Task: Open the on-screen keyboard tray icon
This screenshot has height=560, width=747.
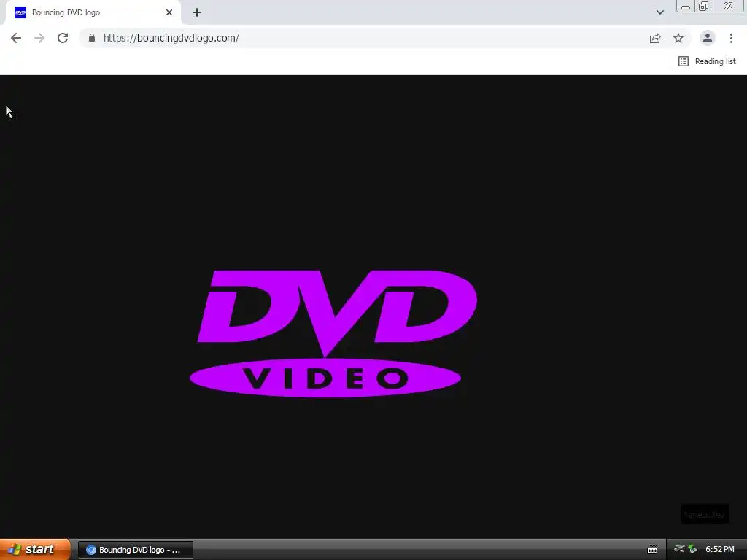Action: pos(652,550)
